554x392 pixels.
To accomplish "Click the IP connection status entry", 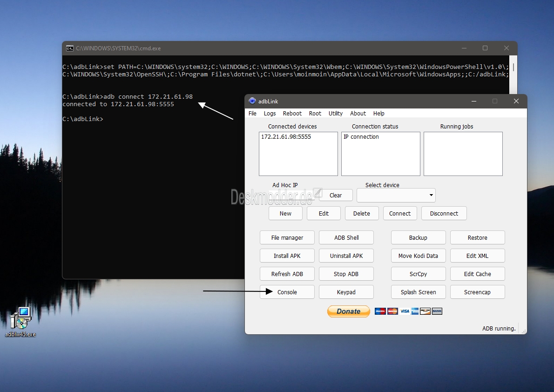I will click(x=361, y=137).
